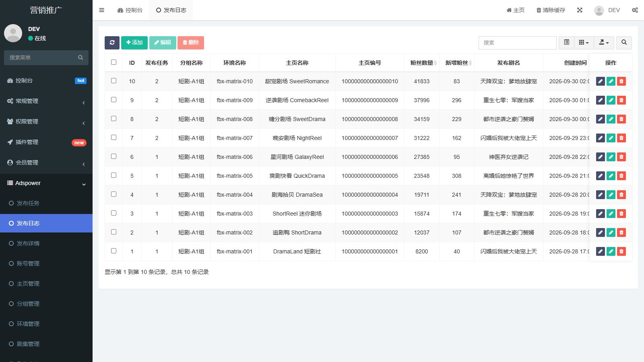Open the export dropdown in toolbar
Screen dimensions: 644x362
click(604, 43)
